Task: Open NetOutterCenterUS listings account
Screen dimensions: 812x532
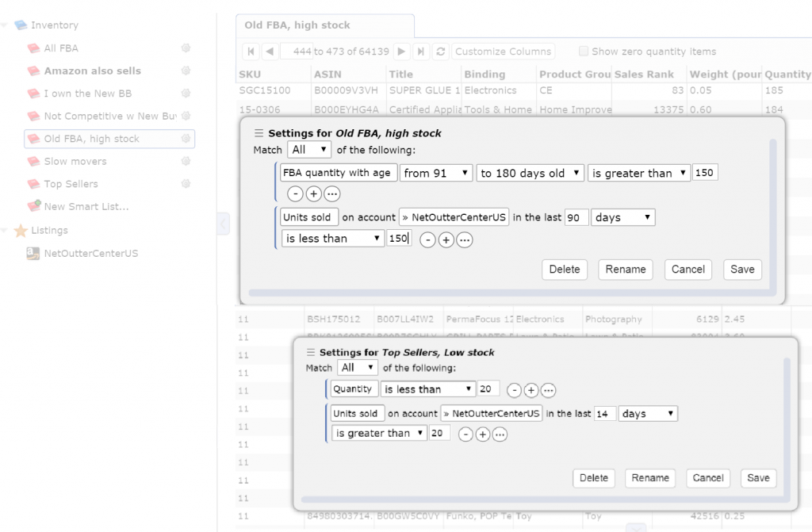Action: pyautogui.click(x=90, y=253)
